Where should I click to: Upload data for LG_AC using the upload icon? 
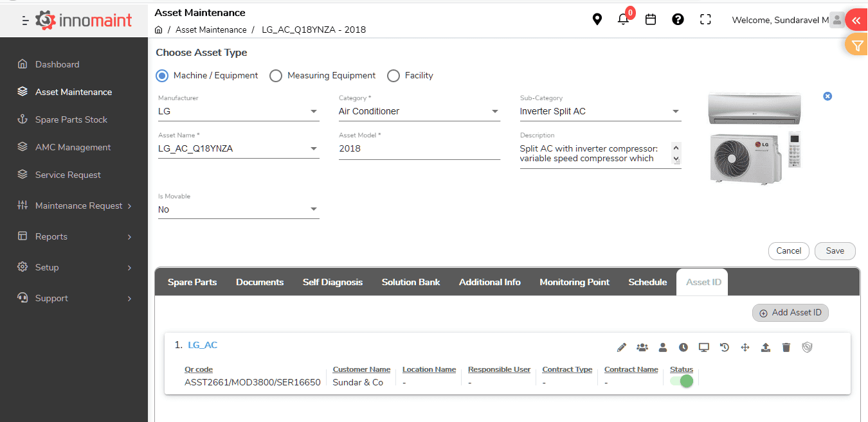[765, 347]
